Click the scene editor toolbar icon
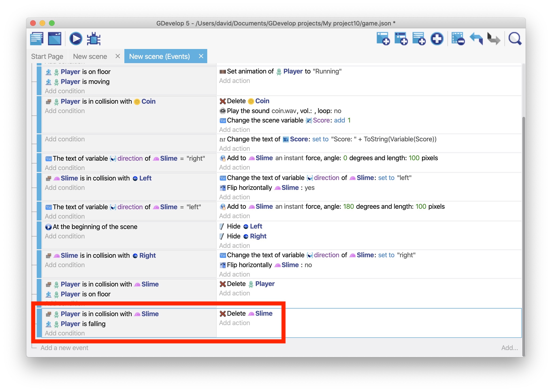 click(x=55, y=39)
